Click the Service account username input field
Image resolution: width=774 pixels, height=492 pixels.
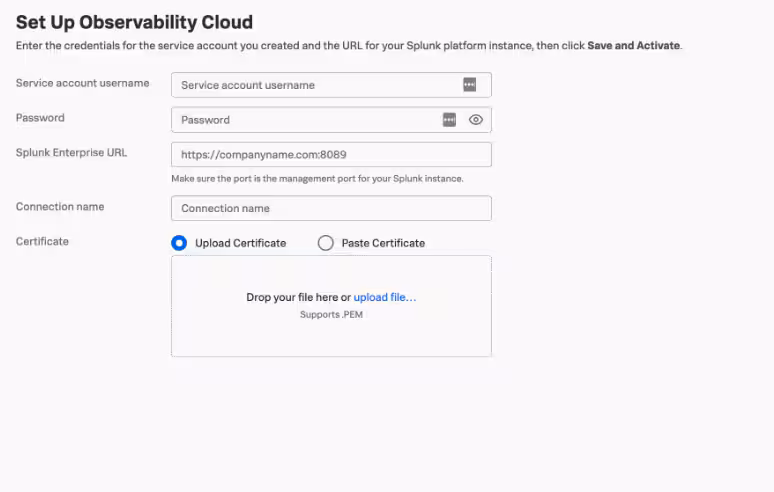[315, 85]
